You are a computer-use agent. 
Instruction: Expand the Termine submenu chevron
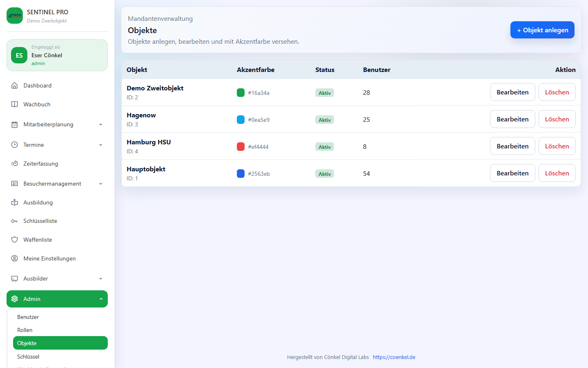[101, 145]
